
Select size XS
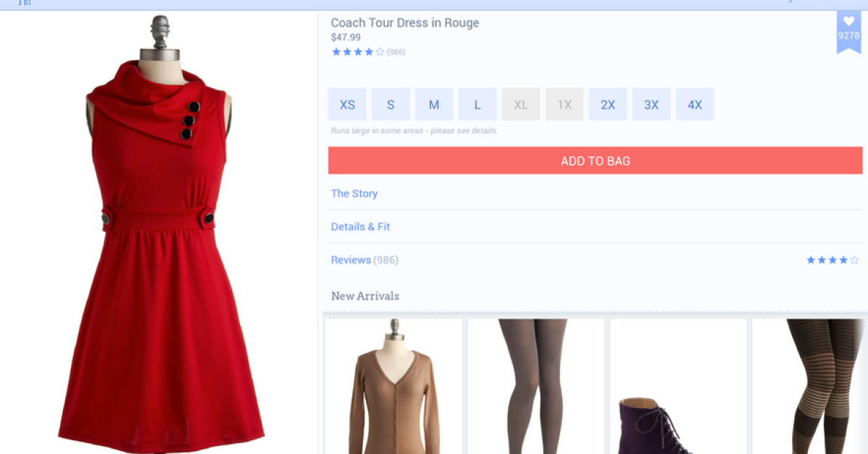[347, 105]
